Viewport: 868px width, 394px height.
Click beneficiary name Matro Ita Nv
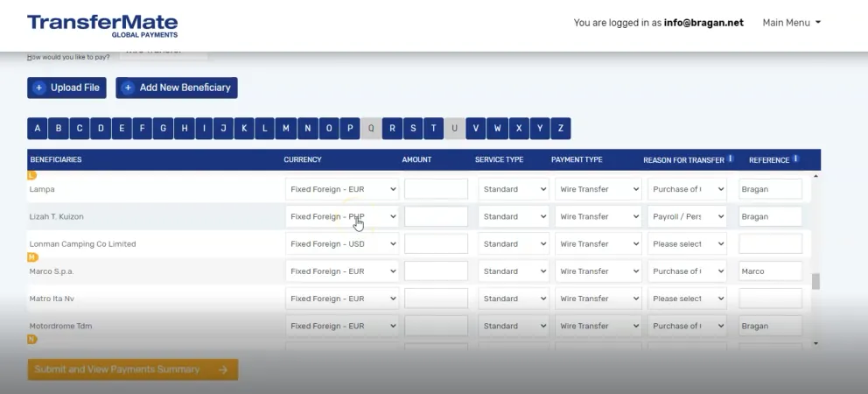(x=52, y=299)
